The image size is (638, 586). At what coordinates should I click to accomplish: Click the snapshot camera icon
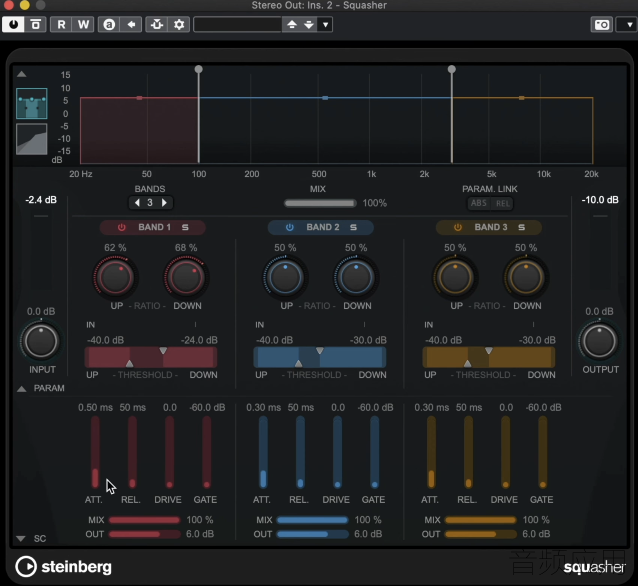point(602,25)
